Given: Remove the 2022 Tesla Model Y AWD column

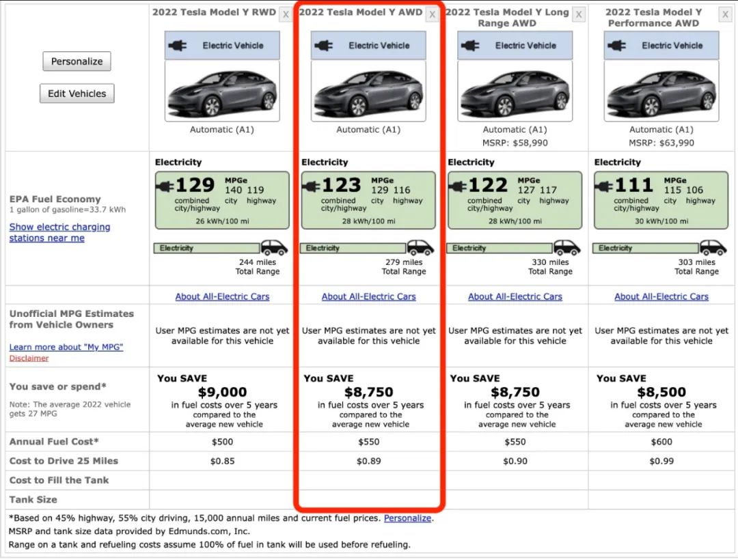Looking at the screenshot, I should 432,14.
